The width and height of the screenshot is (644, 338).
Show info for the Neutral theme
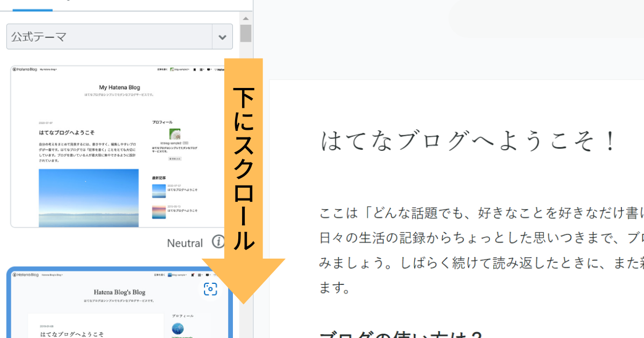[x=217, y=243]
